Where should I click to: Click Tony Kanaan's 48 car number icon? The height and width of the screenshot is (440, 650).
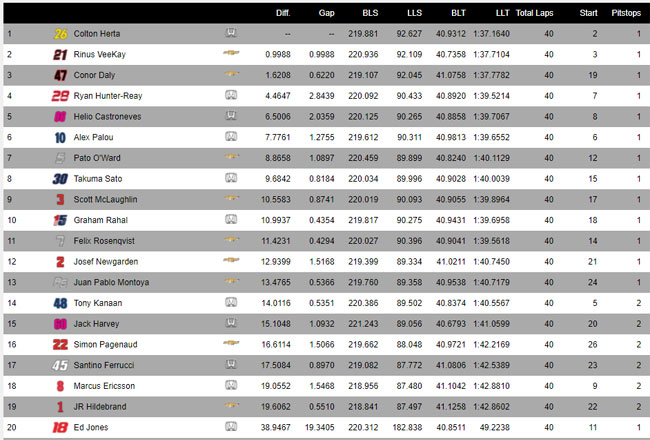coord(60,303)
